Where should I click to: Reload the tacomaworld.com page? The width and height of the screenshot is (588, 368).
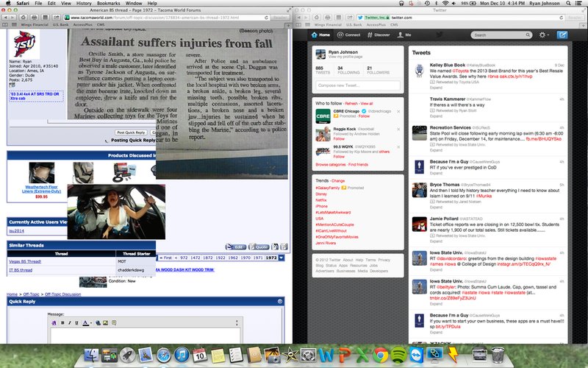[266, 18]
